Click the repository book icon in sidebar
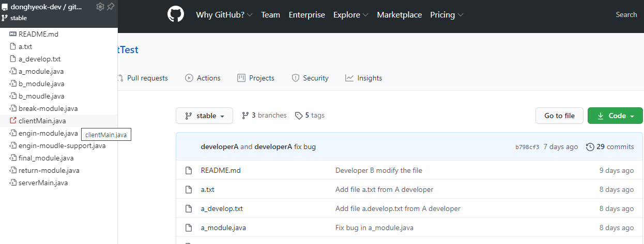The height and width of the screenshot is (244, 644). pos(5,7)
